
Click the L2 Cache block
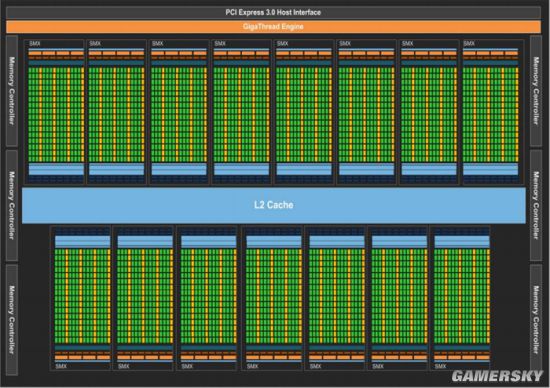[274, 205]
